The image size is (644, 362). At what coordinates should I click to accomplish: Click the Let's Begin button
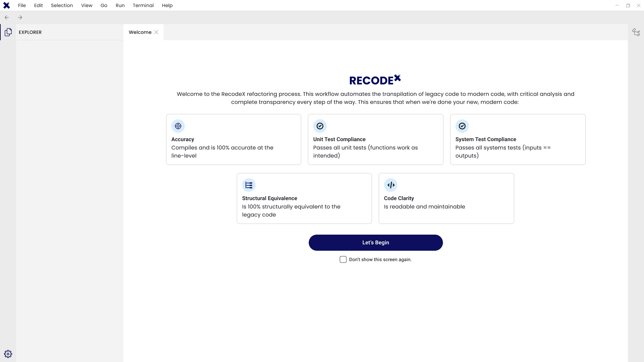(375, 242)
